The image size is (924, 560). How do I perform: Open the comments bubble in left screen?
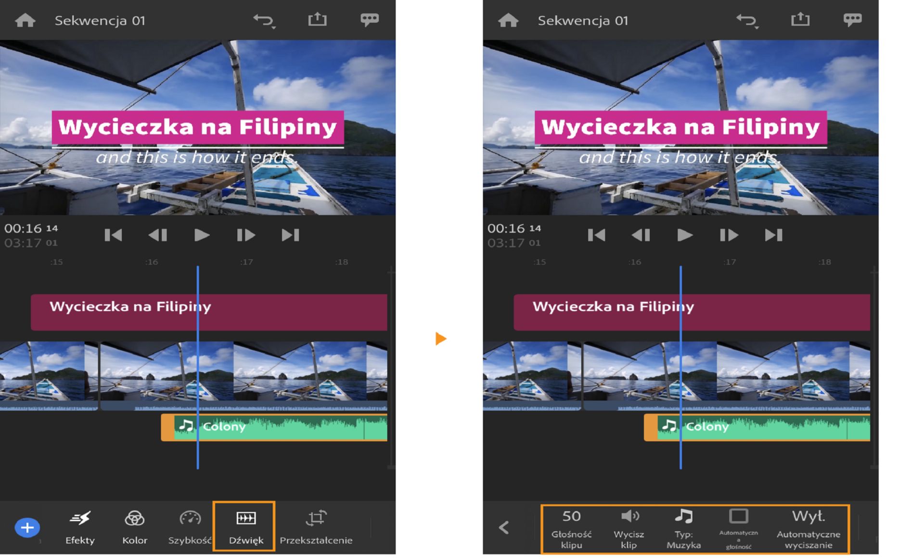370,20
